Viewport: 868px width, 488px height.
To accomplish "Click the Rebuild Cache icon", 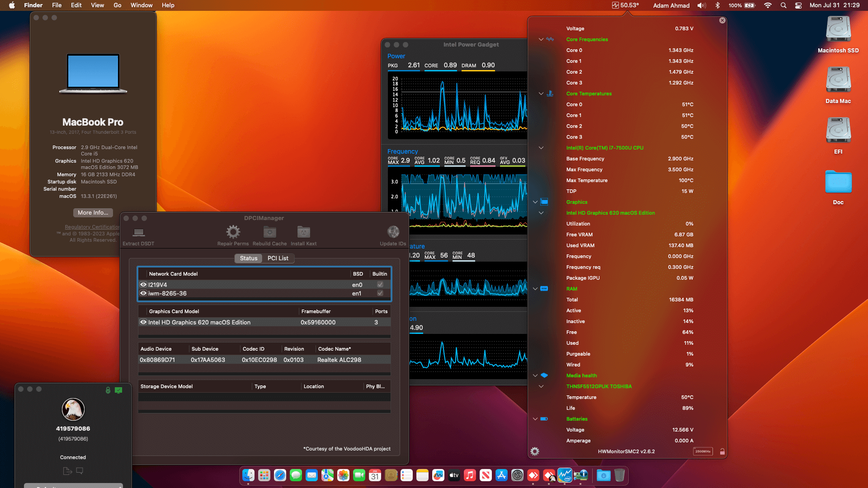I will point(269,232).
